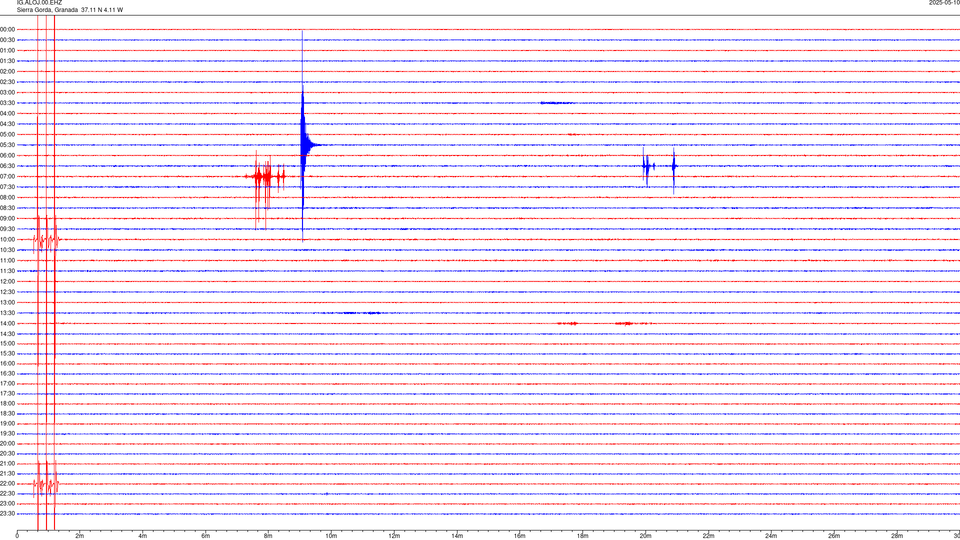
Task: Pick the 21:00 time label
Action: click(8, 463)
